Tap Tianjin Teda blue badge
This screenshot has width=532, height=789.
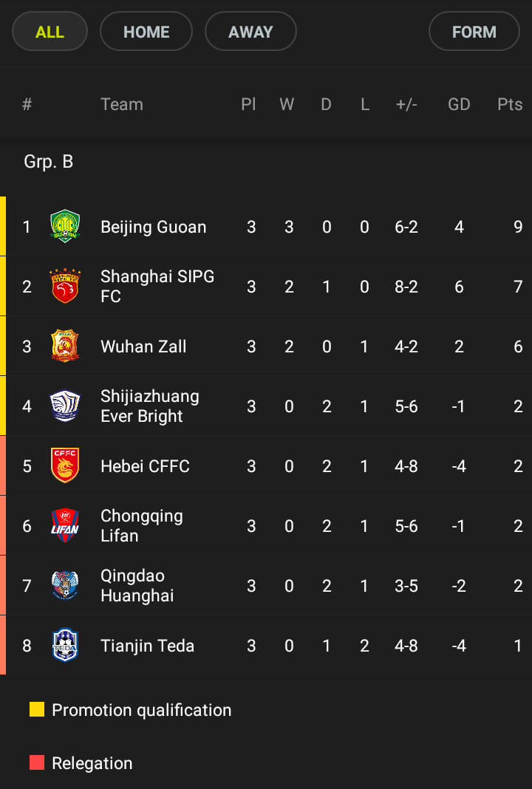coord(65,646)
